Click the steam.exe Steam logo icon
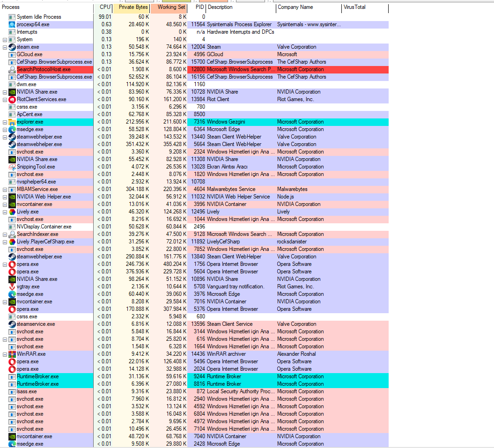Image resolution: width=494 pixels, height=448 pixels. click(x=12, y=47)
